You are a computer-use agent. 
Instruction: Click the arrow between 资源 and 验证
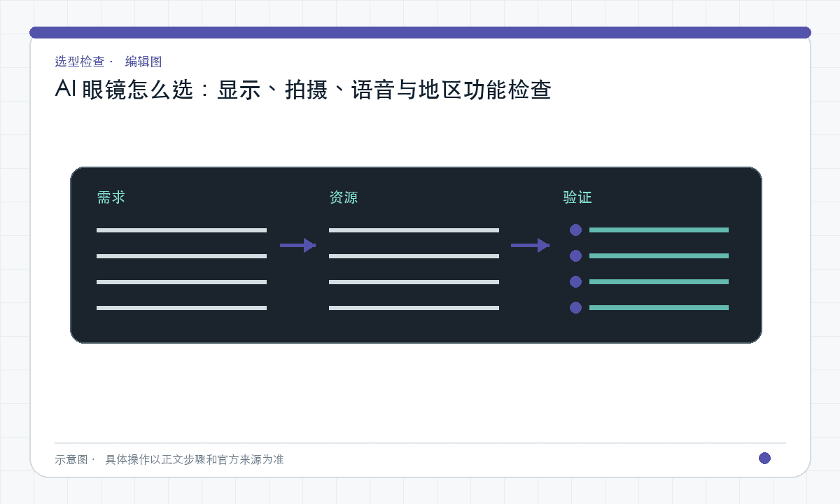tap(531, 245)
